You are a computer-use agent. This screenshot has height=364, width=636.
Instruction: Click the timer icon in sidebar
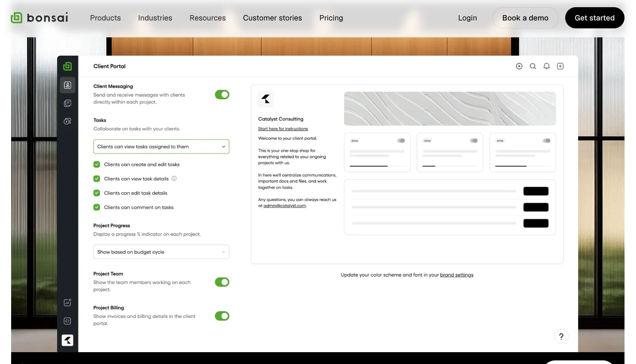pyautogui.click(x=67, y=121)
